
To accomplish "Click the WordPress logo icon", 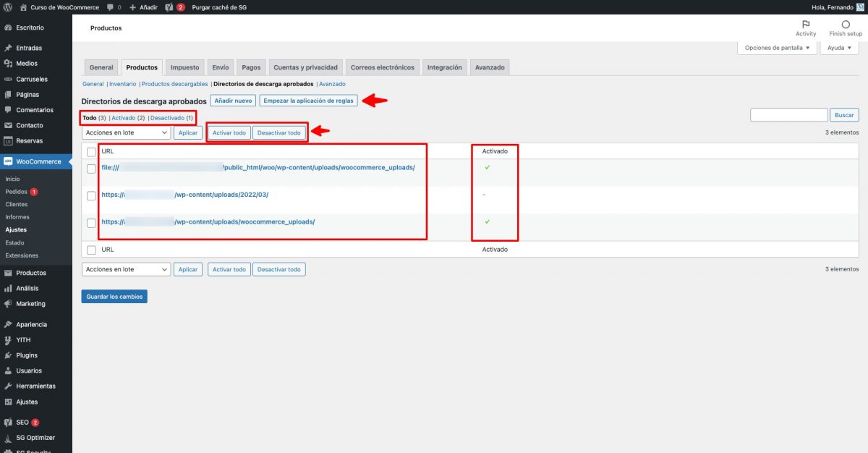I will point(8,7).
